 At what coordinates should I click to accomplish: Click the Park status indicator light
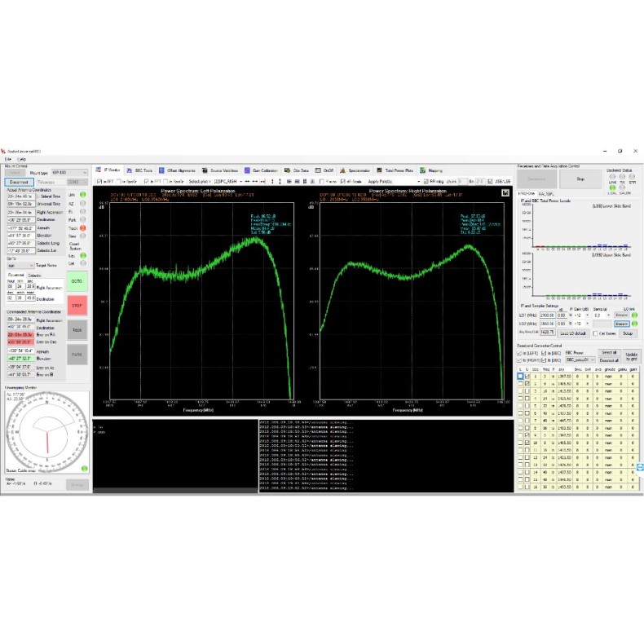pyautogui.click(x=82, y=220)
